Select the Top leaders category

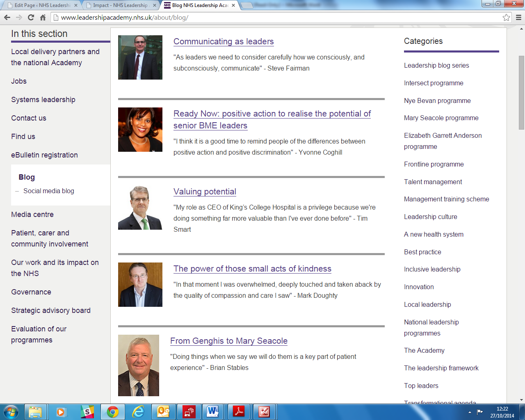[421, 386]
